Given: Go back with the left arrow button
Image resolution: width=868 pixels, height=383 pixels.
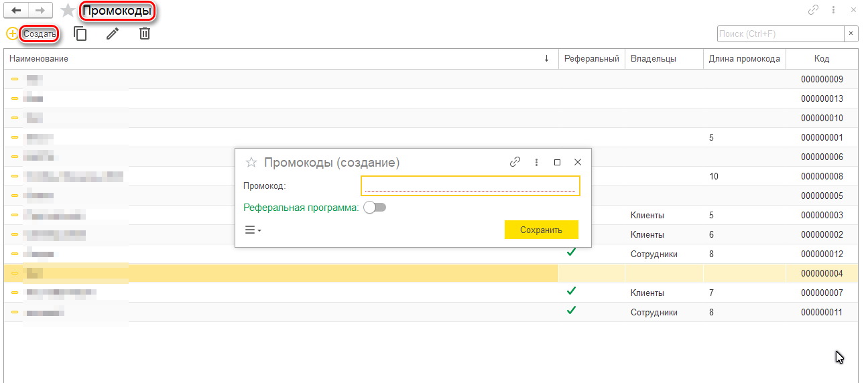Looking at the screenshot, I should coord(16,11).
